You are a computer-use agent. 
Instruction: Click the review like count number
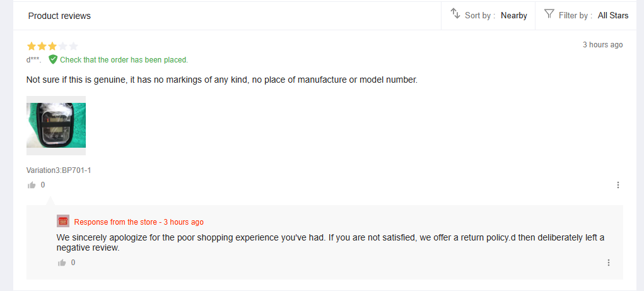(43, 185)
